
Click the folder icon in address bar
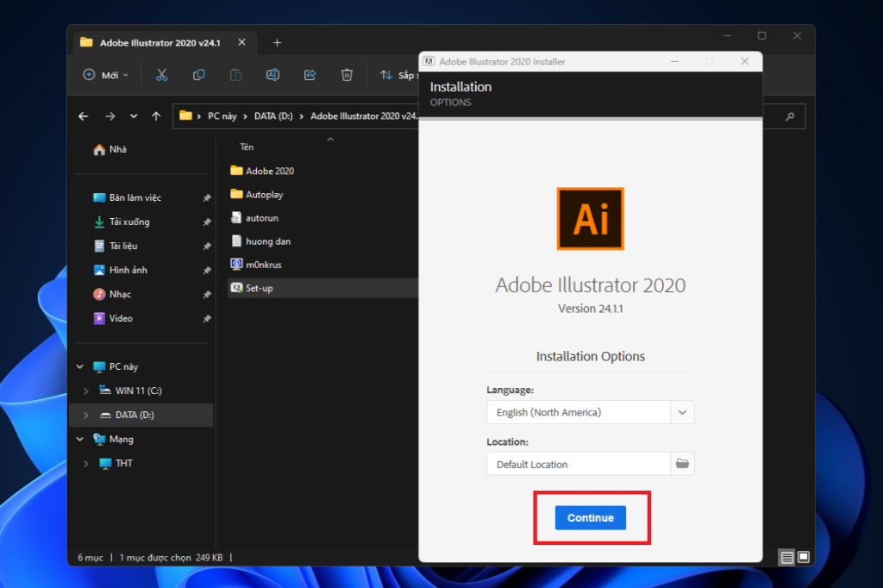[x=186, y=116]
